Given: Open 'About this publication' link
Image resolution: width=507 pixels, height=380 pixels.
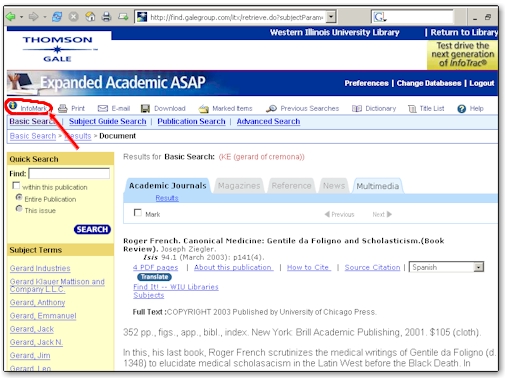Looking at the screenshot, I should (234, 267).
